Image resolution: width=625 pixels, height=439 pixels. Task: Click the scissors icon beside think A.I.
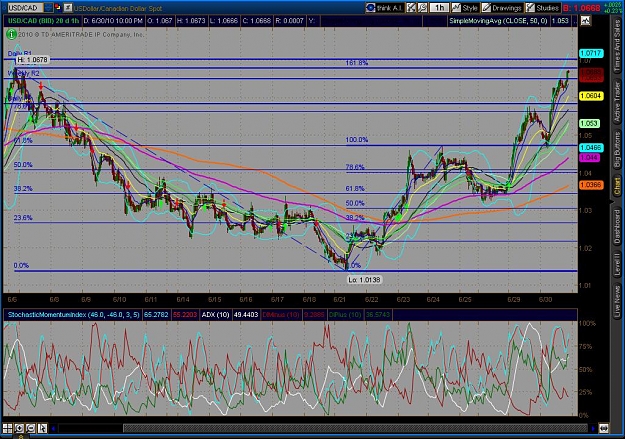pyautogui.click(x=411, y=8)
